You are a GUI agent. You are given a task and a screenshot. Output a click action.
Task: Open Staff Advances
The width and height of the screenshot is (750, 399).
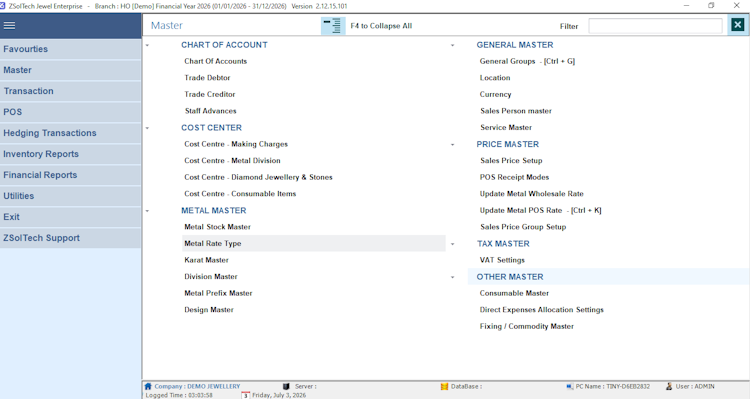coord(210,111)
